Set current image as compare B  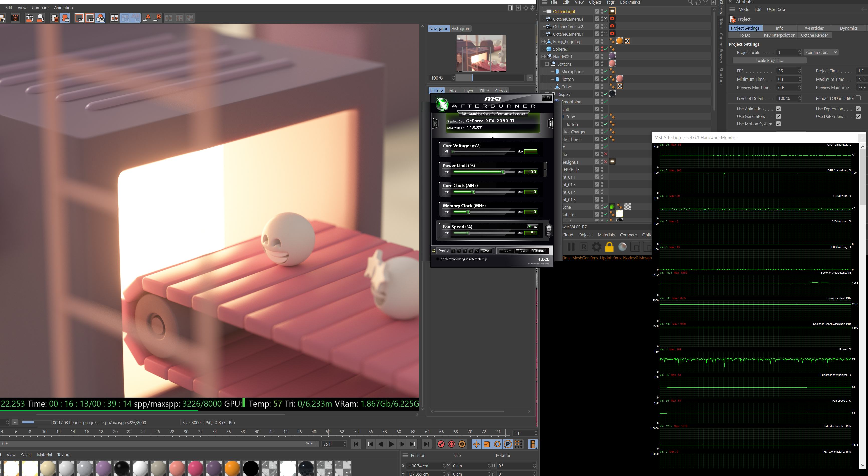tap(158, 18)
